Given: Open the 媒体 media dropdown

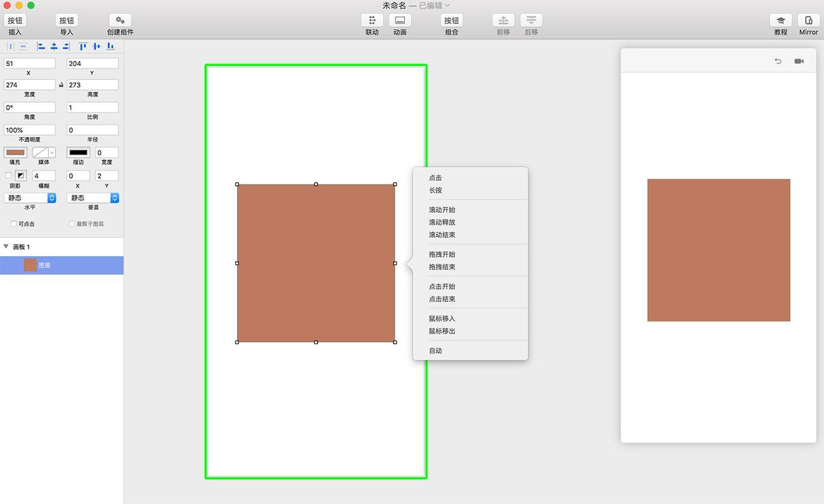Looking at the screenshot, I should tap(44, 152).
